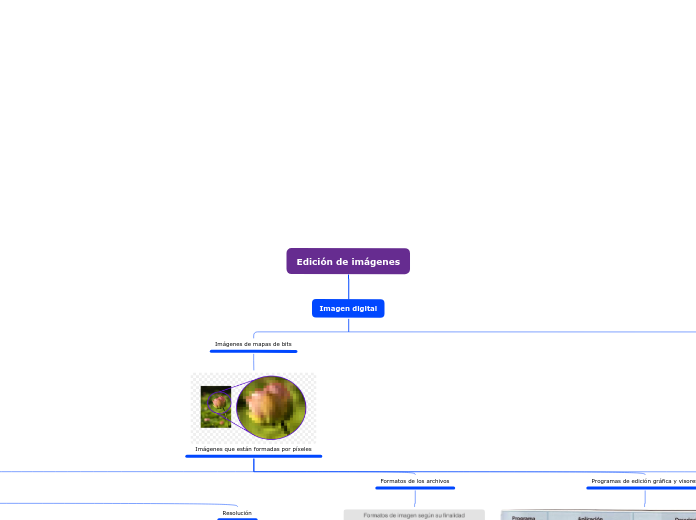Click connector between 'Imágenes de mapas de bits' and image
Viewport: 696px width, 520px height.
(253, 363)
